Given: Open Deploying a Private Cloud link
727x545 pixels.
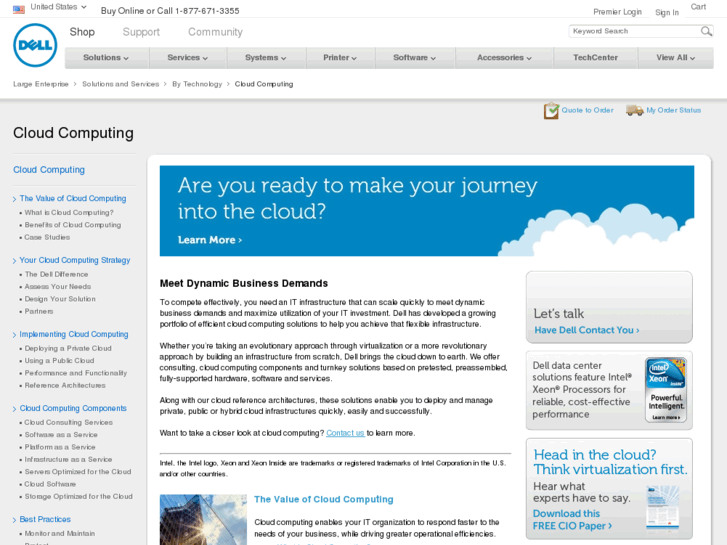Looking at the screenshot, I should pos(68,348).
